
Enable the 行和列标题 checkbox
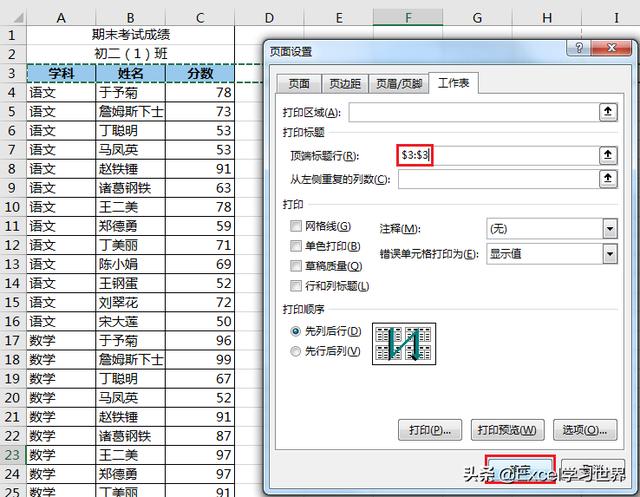tap(296, 286)
